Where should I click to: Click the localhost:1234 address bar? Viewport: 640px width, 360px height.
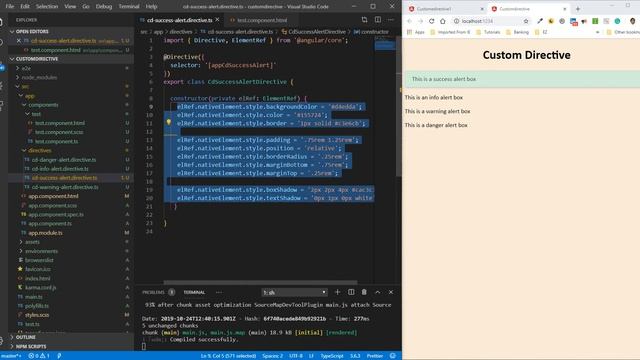(491, 21)
